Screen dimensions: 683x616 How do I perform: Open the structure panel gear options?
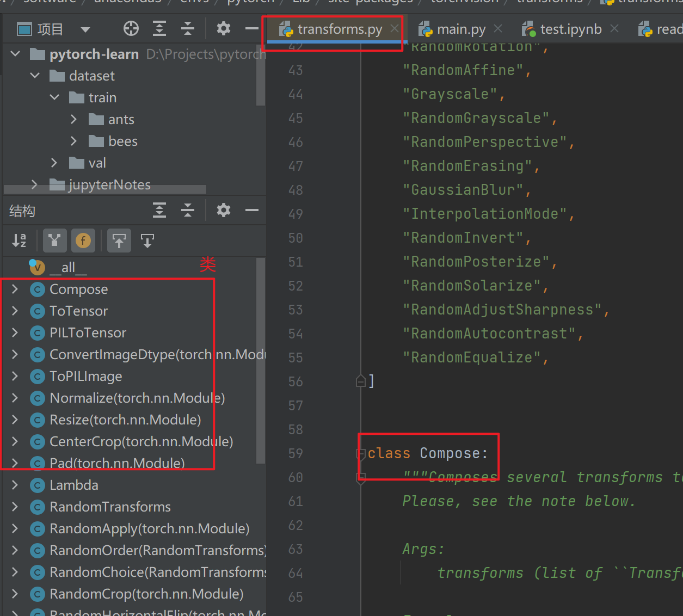[224, 210]
